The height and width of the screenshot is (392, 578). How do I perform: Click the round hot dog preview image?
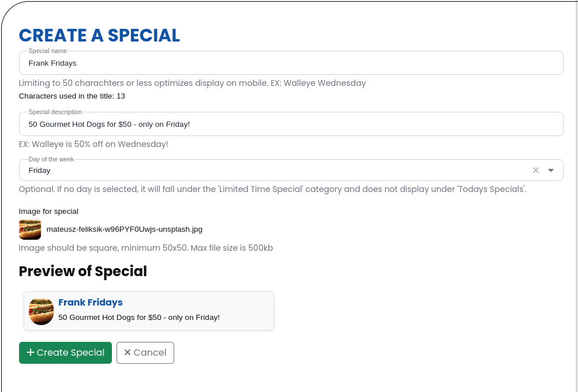point(42,311)
